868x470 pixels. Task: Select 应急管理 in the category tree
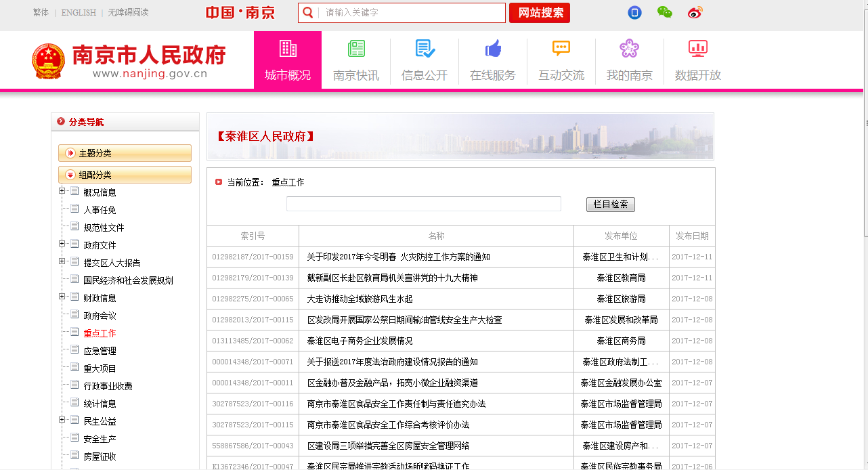[100, 351]
